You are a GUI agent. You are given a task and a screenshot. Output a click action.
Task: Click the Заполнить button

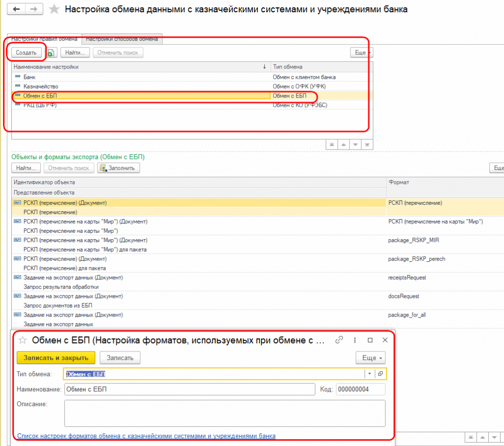point(119,168)
